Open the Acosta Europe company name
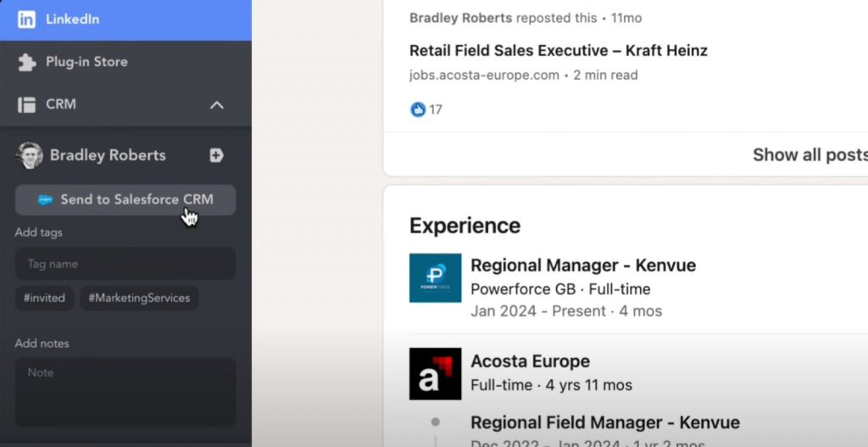The image size is (868, 447). pyautogui.click(x=530, y=361)
